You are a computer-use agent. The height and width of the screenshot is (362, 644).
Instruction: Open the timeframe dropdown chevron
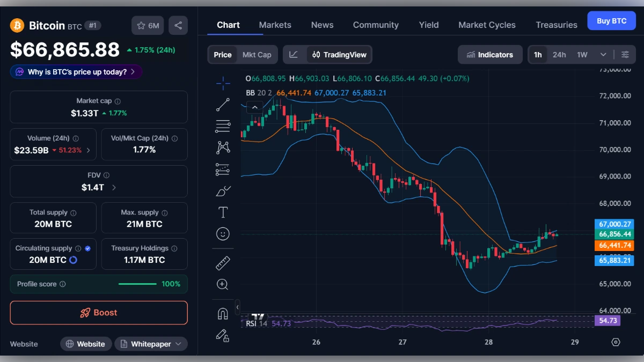[602, 54]
